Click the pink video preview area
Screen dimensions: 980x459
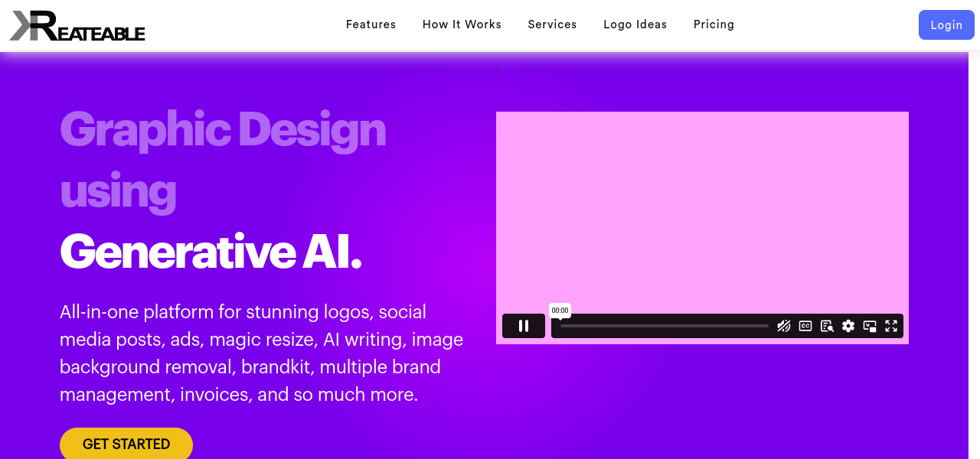(702, 207)
